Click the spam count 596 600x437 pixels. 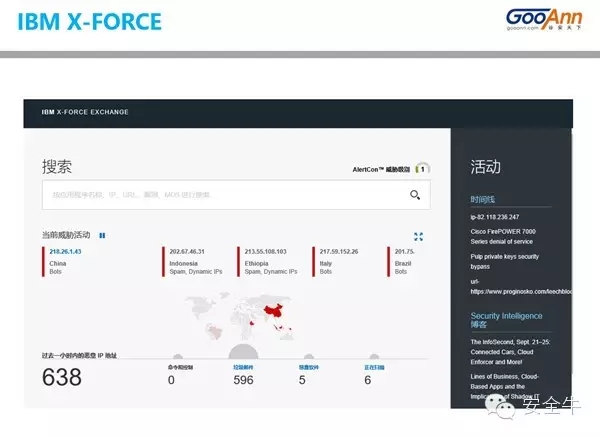pos(243,380)
